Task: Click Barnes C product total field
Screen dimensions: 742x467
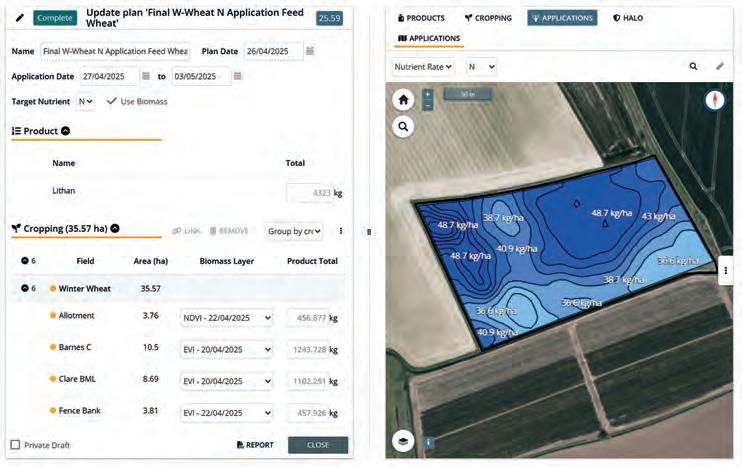Action: pos(308,350)
